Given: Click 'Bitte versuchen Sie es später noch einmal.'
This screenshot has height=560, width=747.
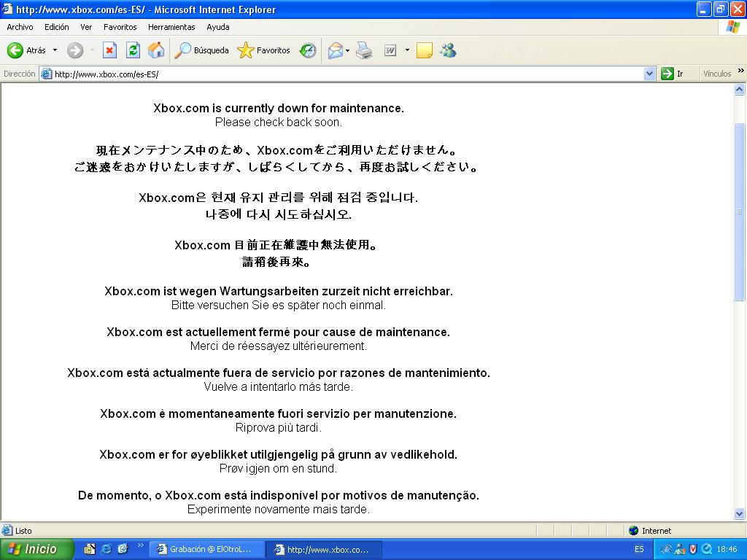Looking at the screenshot, I should [278, 306].
